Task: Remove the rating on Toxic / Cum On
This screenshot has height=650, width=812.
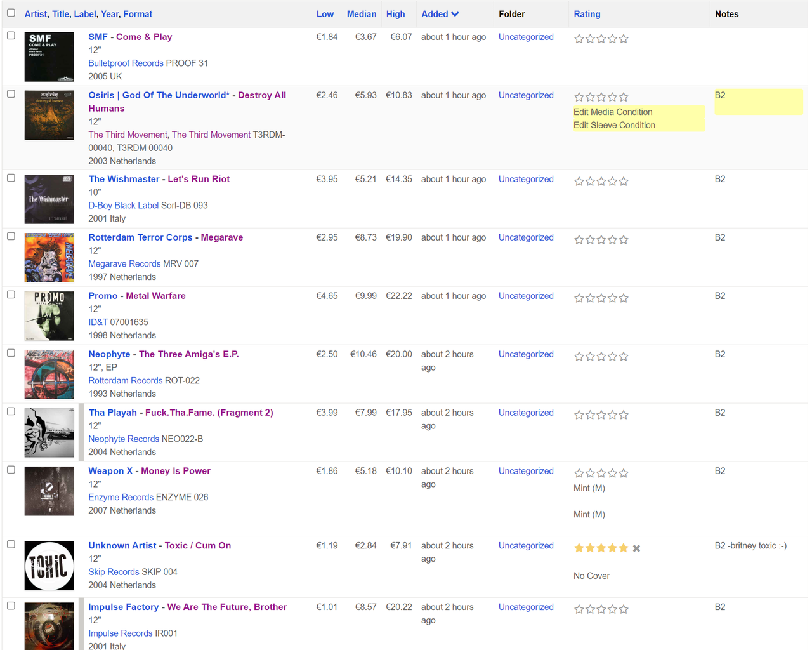Action: click(x=636, y=548)
